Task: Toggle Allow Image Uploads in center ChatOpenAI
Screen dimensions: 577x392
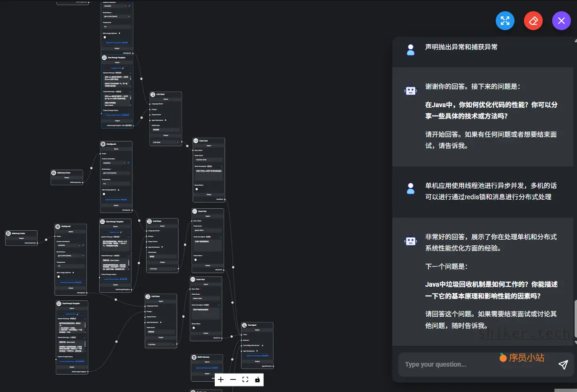Action: tap(104, 194)
